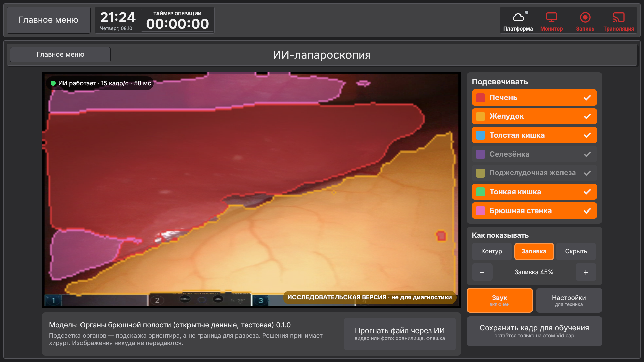Open Настройки для техника
This screenshot has height=362, width=644.
tap(569, 300)
